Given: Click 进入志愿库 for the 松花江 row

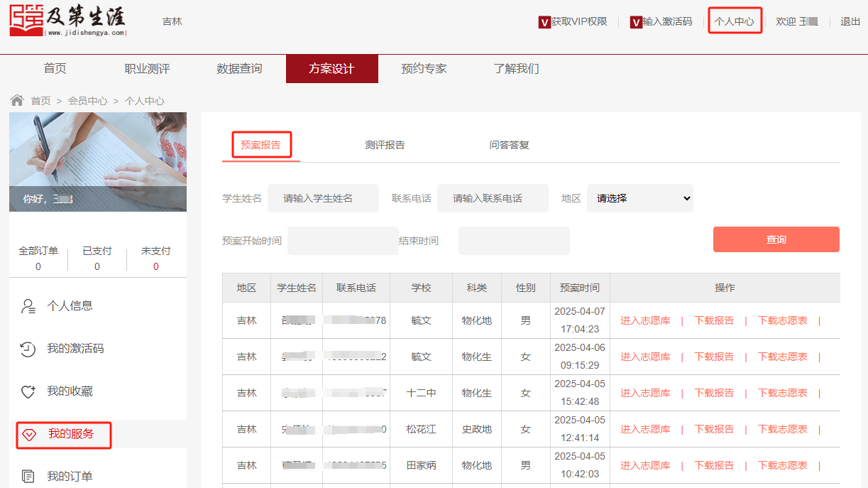Looking at the screenshot, I should 645,429.
